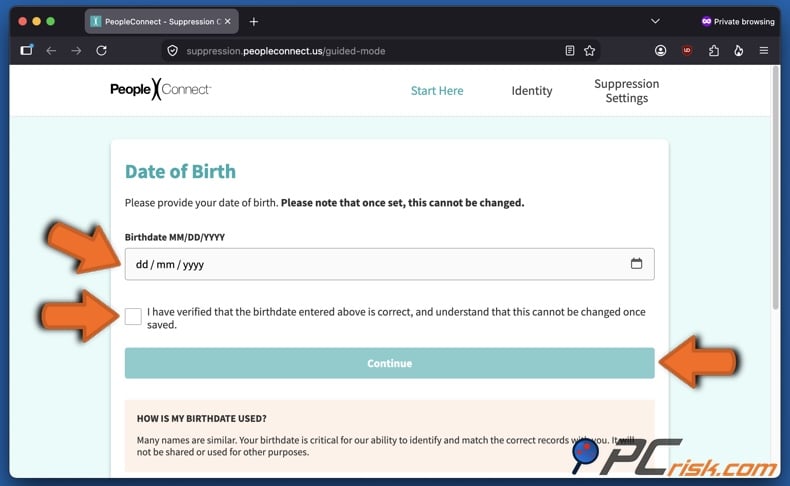
Task: Open the uBlock Origin extension icon
Action: coord(687,51)
